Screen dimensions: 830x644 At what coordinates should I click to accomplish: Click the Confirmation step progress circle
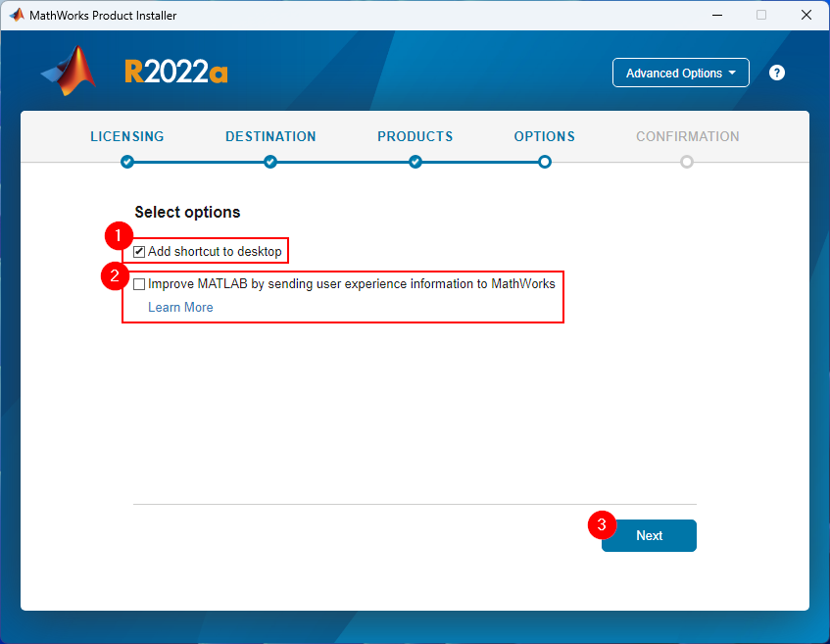click(x=687, y=162)
